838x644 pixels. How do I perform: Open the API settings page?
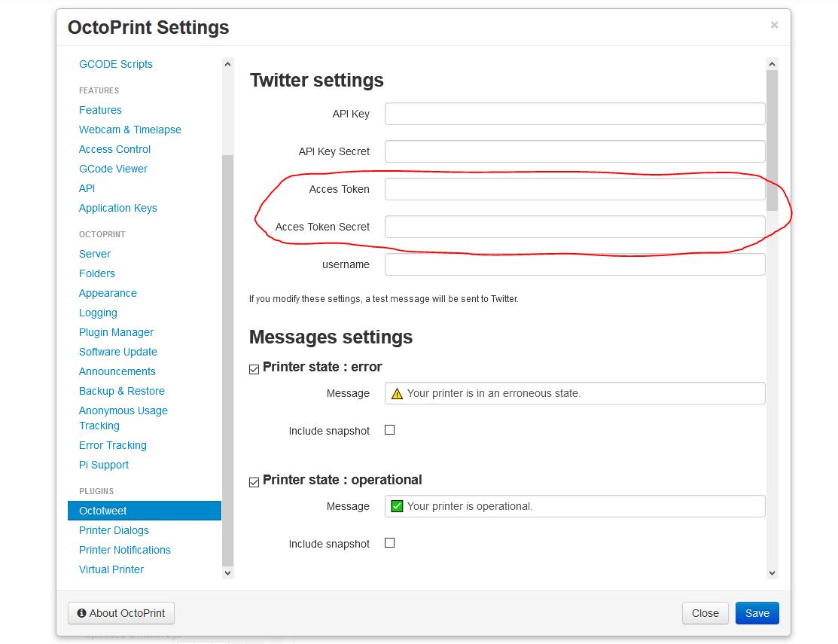click(87, 188)
